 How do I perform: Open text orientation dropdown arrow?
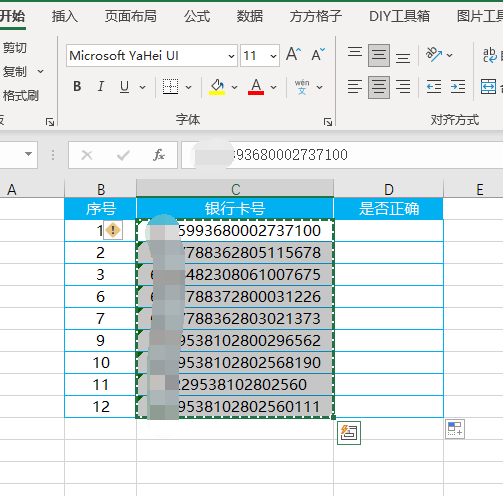coord(449,55)
